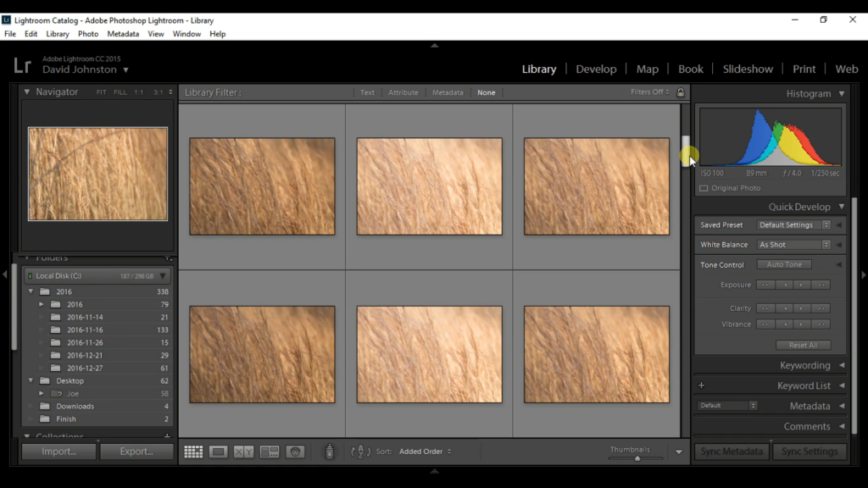This screenshot has height=488, width=868.
Task: Collapse the Desktop folder
Action: tap(31, 380)
